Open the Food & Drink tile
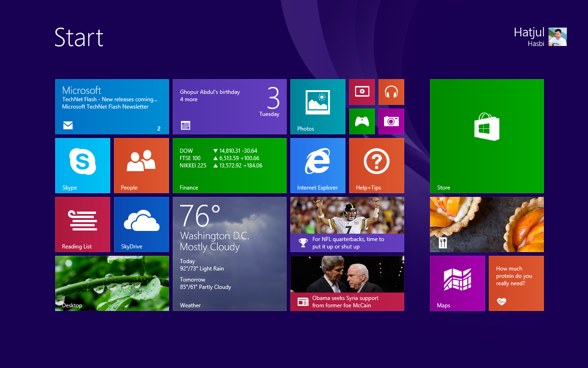Image resolution: width=588 pixels, height=368 pixels. (x=486, y=224)
